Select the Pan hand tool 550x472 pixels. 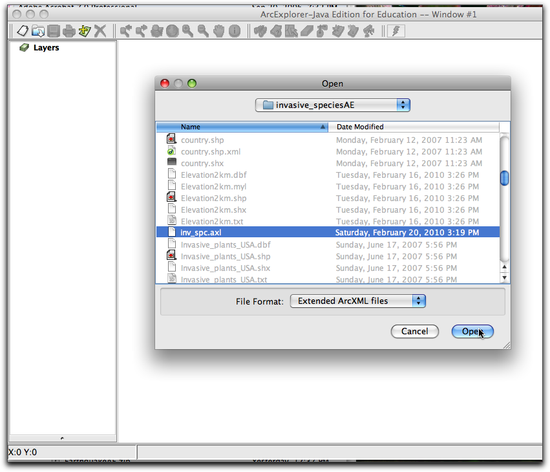pyautogui.click(x=219, y=31)
